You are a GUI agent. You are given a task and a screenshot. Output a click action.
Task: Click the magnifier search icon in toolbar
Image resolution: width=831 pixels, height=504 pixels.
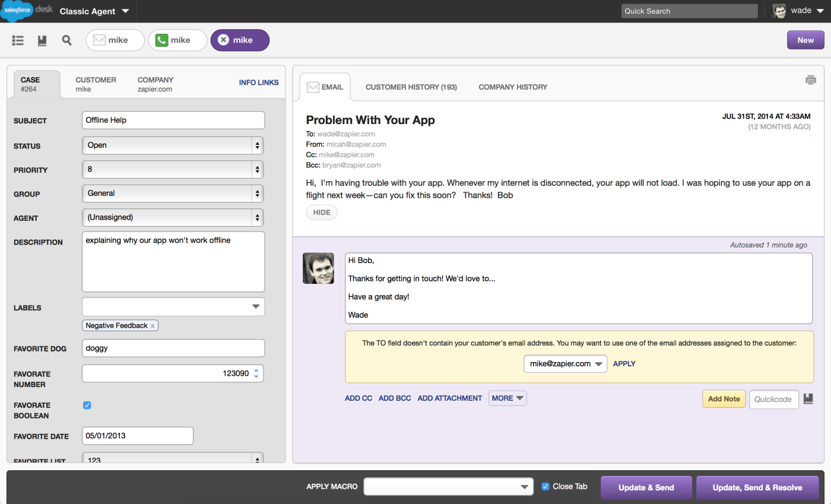[x=66, y=40]
